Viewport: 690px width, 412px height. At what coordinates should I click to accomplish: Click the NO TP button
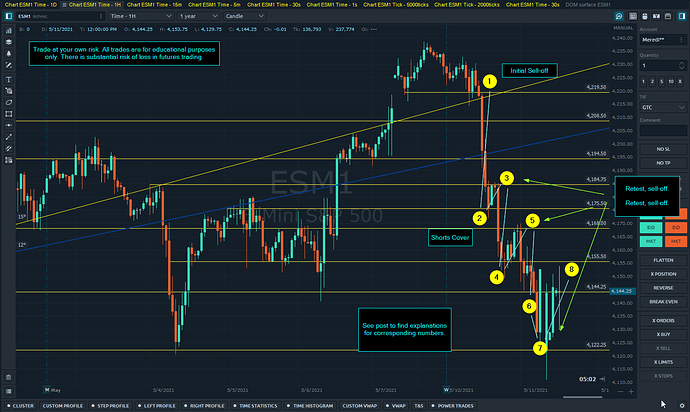coord(663,163)
